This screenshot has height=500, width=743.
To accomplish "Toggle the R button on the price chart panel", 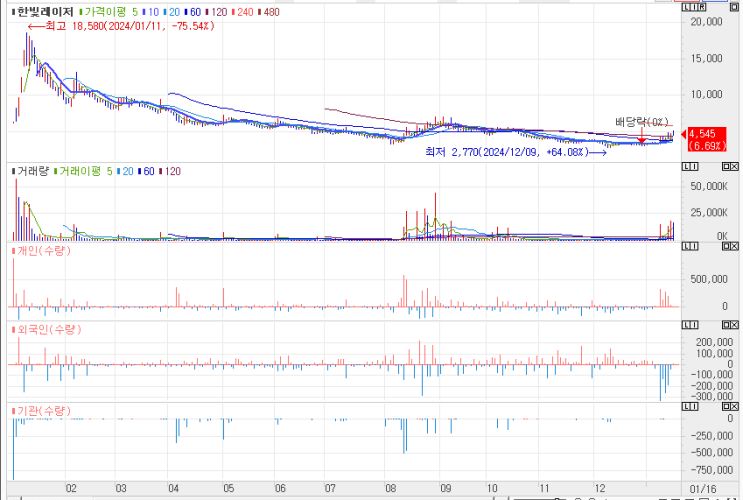I will point(703,8).
